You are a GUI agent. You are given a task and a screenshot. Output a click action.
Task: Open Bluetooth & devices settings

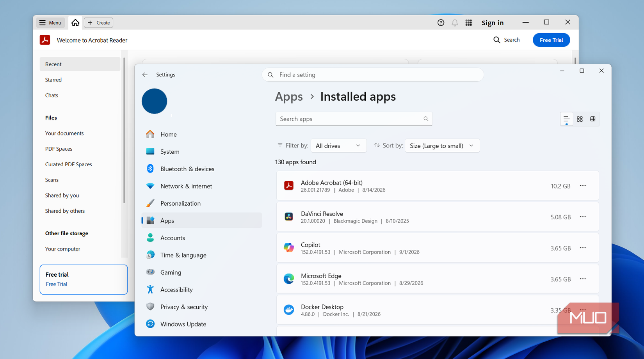[x=201, y=169]
